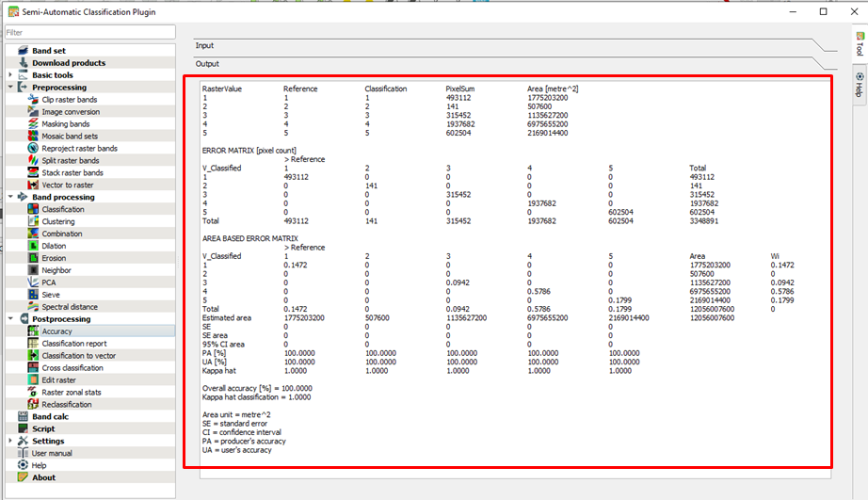Expand the Basic tools tree node
The width and height of the screenshot is (868, 500).
click(x=10, y=74)
